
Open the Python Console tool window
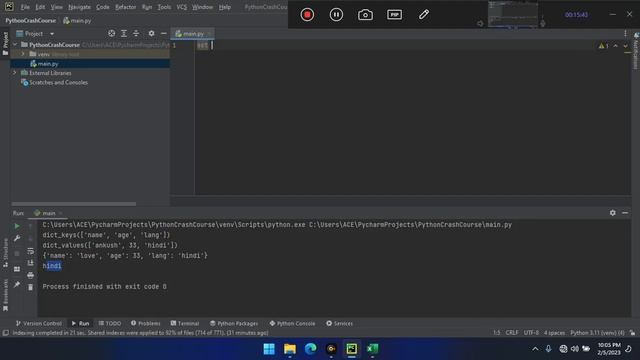(x=292, y=323)
